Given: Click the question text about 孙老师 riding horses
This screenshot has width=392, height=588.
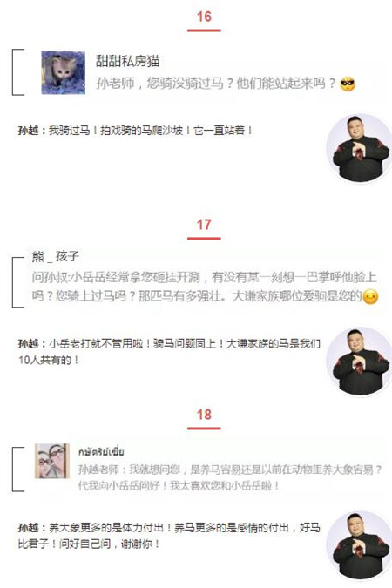Looking at the screenshot, I should [216, 84].
